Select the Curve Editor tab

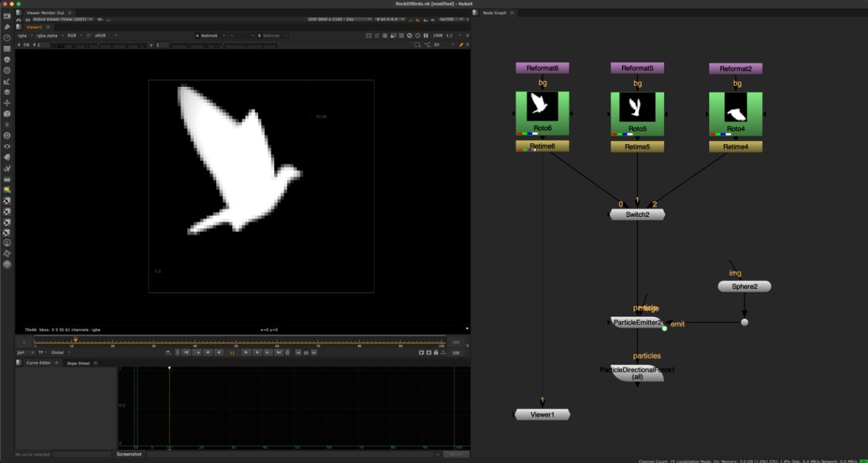(x=37, y=363)
